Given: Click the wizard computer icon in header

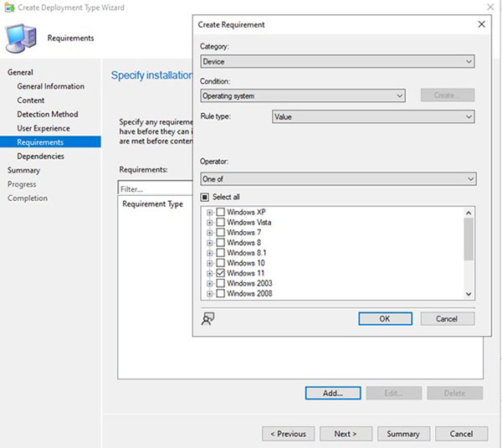Looking at the screenshot, I should tap(23, 37).
